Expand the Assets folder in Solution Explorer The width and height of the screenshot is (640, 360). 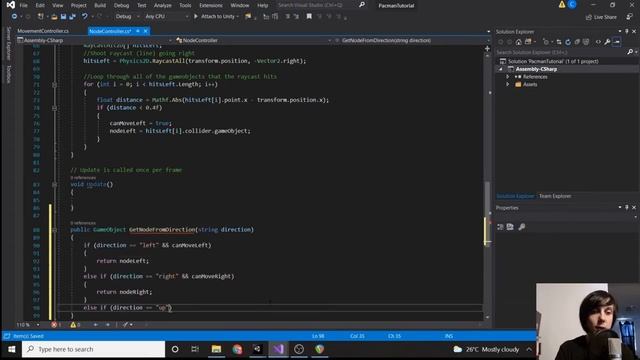click(508, 84)
